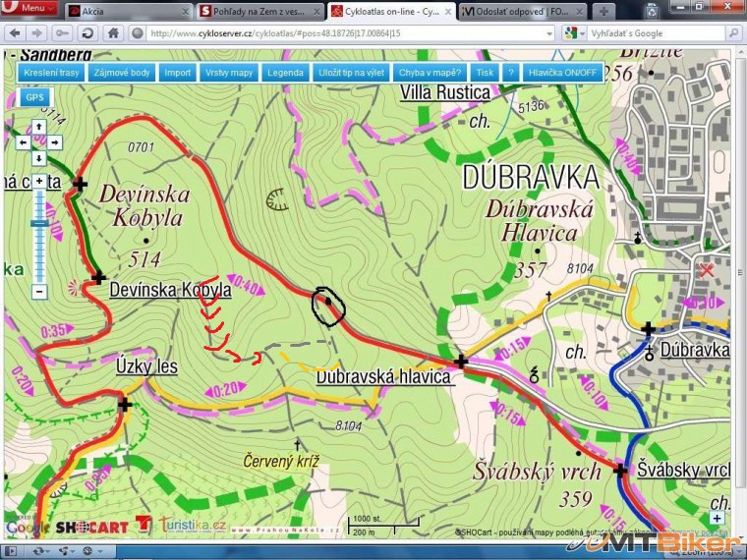747x560 pixels.
Task: Click the zoom slider handle
Action: click(x=38, y=224)
